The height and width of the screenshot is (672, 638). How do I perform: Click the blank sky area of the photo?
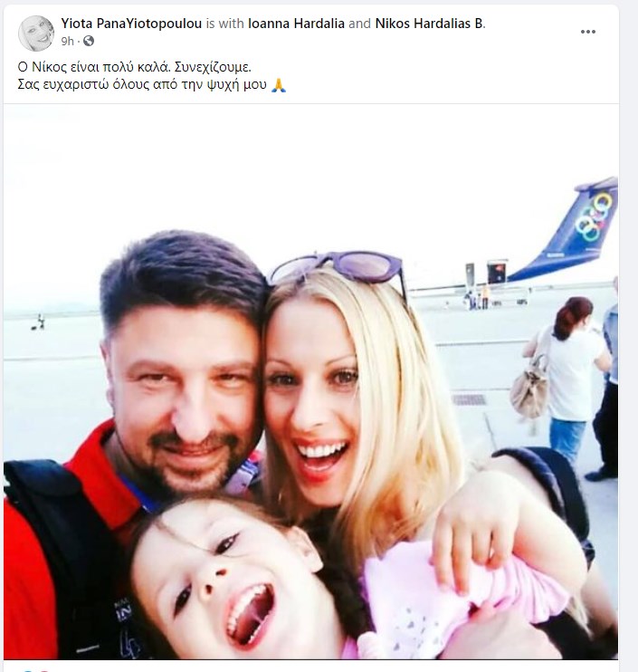tap(257, 171)
